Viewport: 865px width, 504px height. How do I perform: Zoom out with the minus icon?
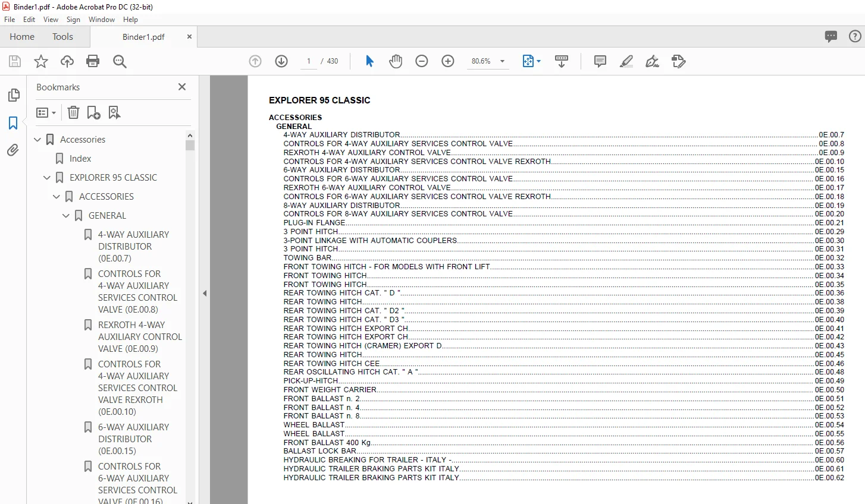click(422, 61)
